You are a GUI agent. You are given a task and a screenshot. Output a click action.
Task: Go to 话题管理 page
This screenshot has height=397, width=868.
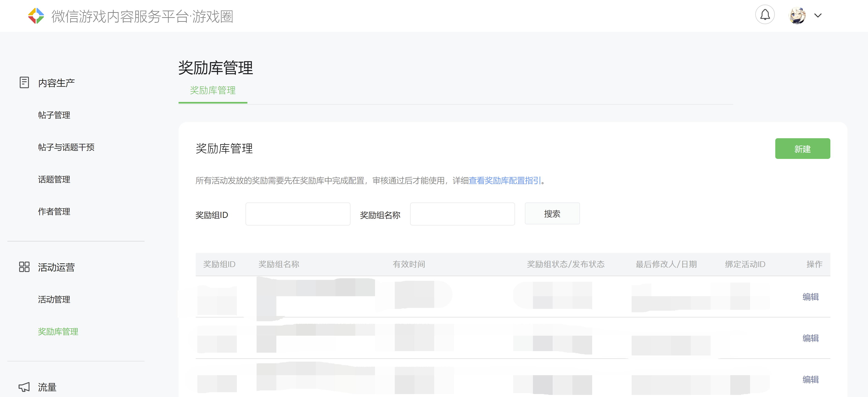(x=54, y=179)
